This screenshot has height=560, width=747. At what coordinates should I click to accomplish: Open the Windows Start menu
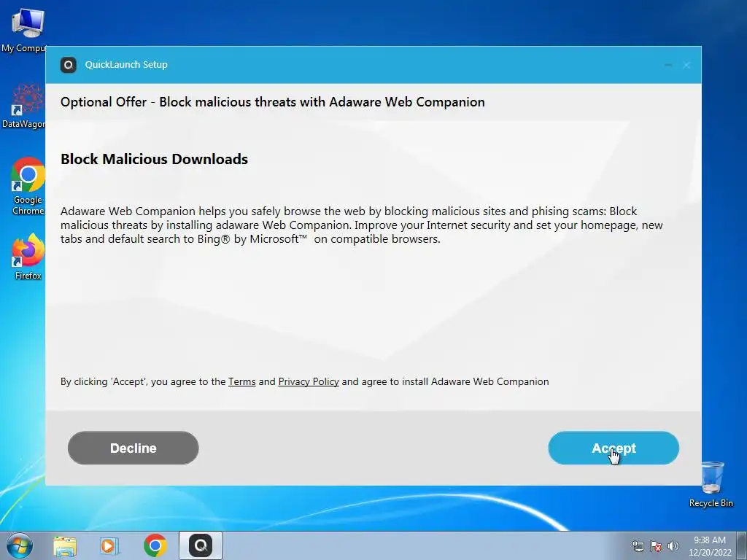point(20,545)
